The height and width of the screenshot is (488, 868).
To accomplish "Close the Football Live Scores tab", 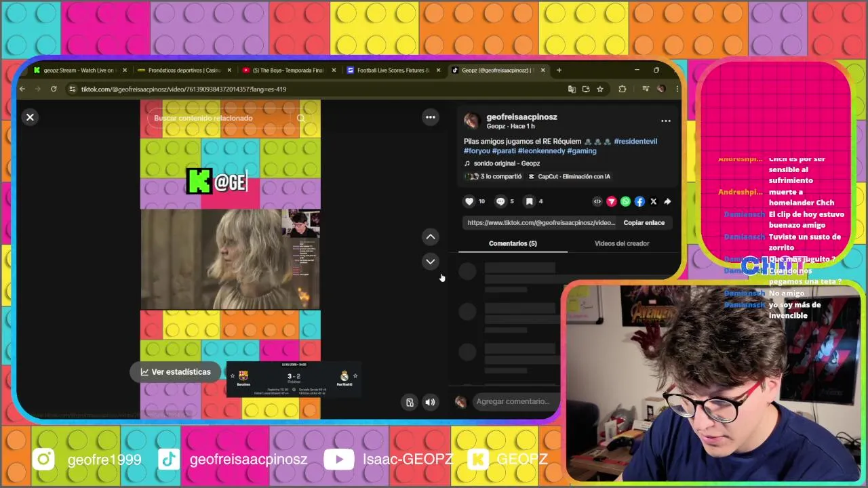I will coord(438,70).
